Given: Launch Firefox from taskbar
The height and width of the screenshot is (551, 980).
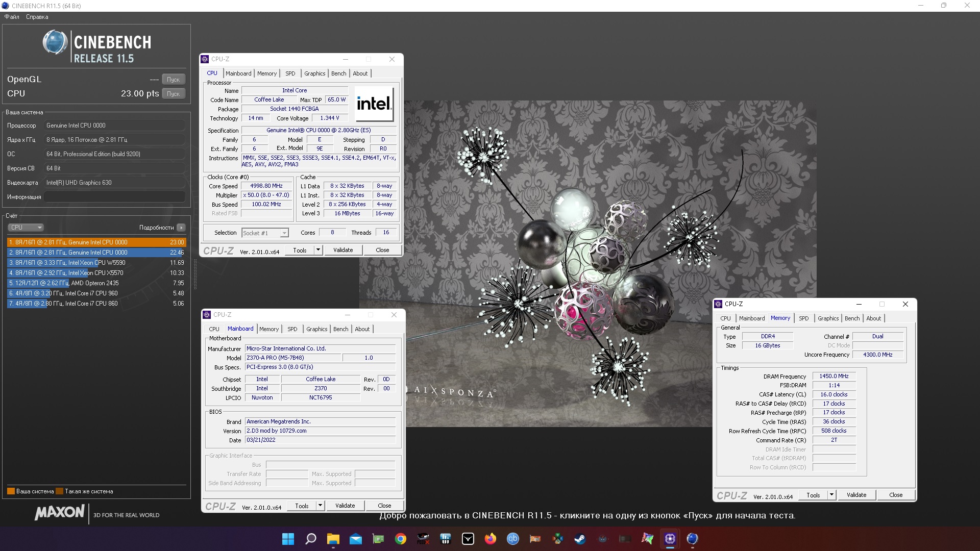Looking at the screenshot, I should point(490,539).
